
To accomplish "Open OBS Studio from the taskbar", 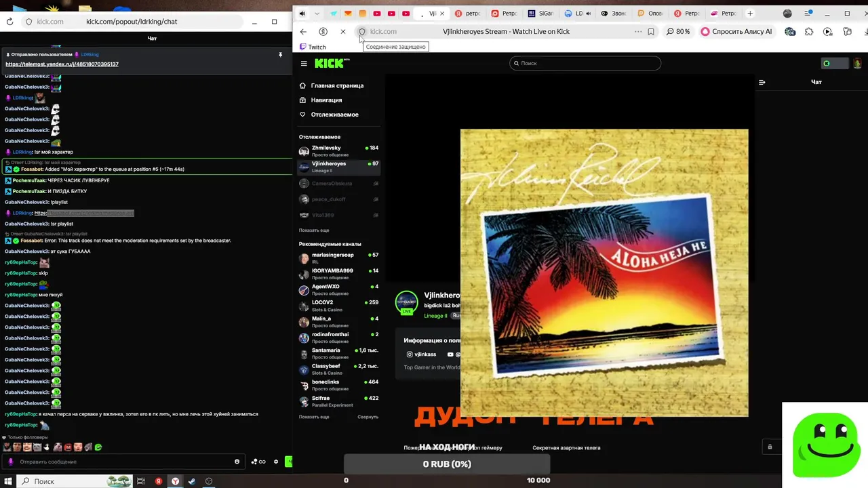I will click(x=209, y=481).
